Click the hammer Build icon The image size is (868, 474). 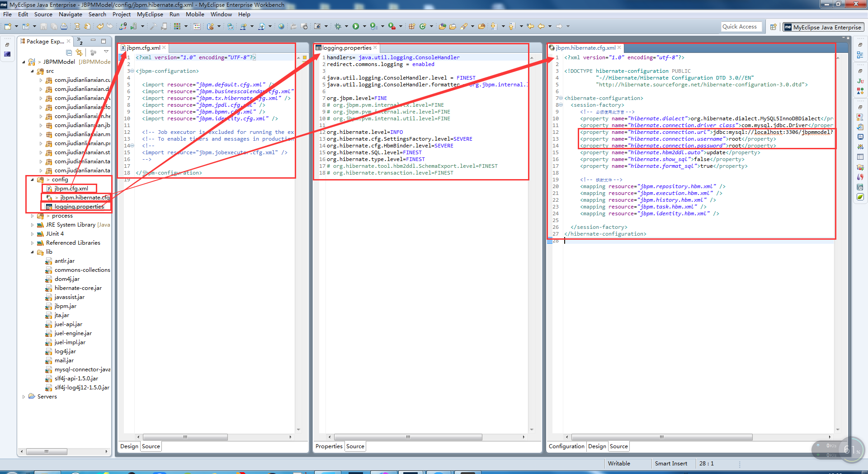coord(153,27)
